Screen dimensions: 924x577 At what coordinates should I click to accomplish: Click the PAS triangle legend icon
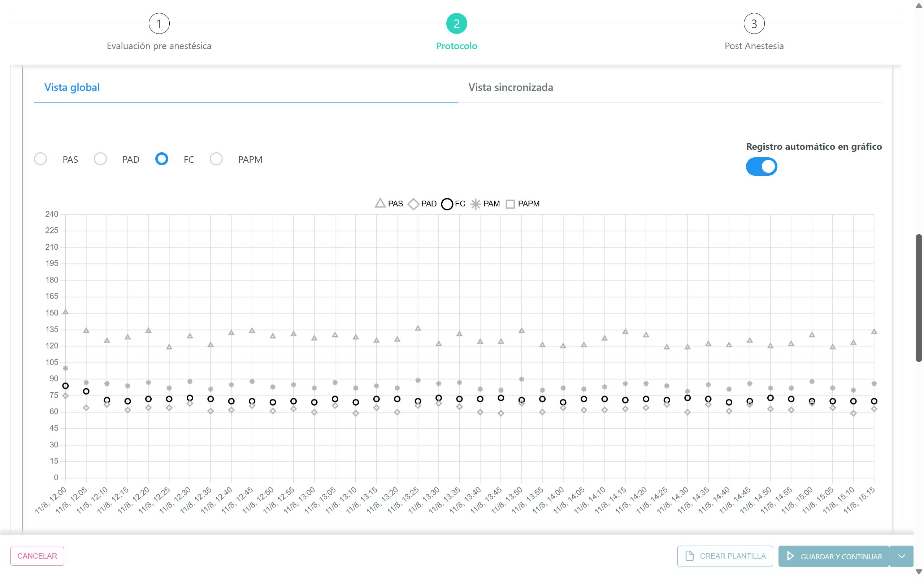tap(379, 204)
